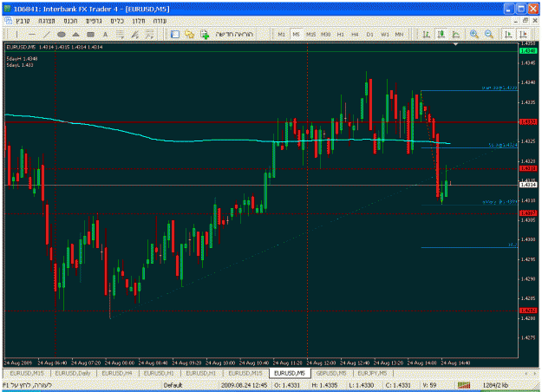Image resolution: width=542 pixels, height=392 pixels.
Task: Switch to the GBPUSD,M5 chart tab
Action: coord(331,373)
